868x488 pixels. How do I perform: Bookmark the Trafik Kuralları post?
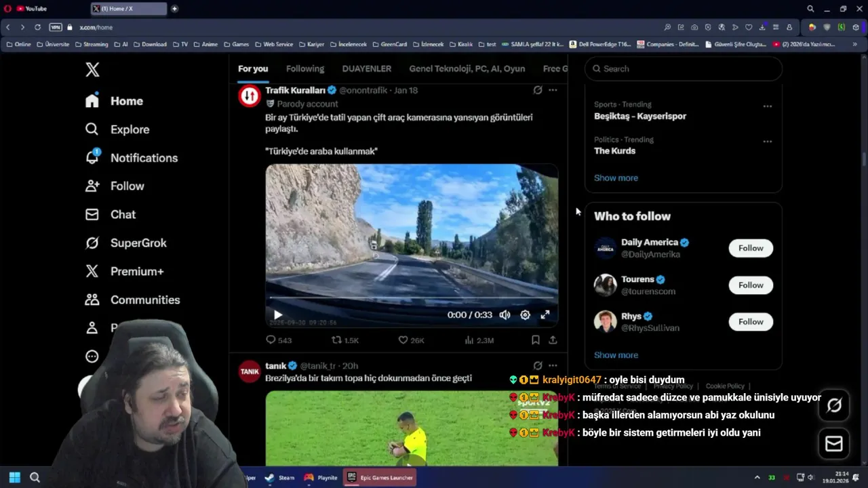536,340
